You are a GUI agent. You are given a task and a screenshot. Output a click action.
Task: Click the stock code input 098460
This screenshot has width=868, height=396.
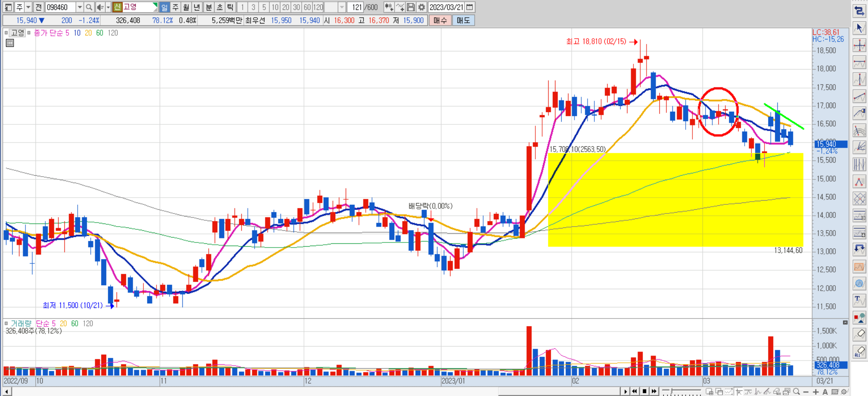(x=60, y=7)
